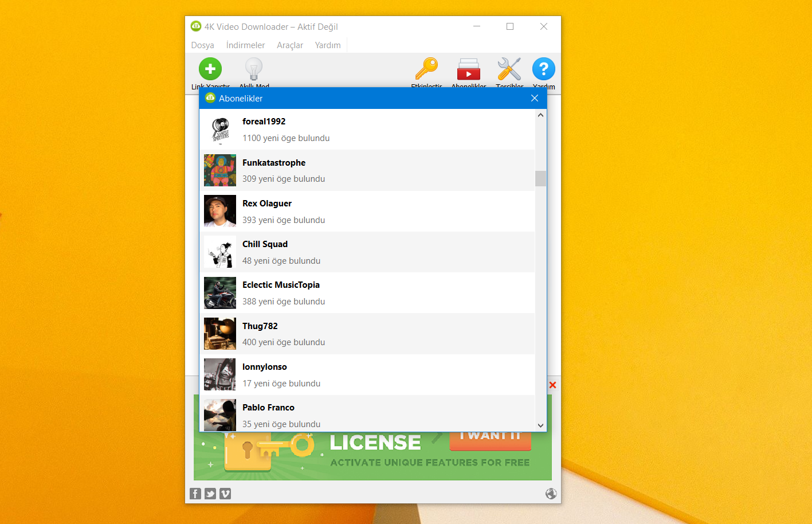Click the Chill Squad channel avatar
Viewport: 812px width, 524px height.
tap(220, 252)
